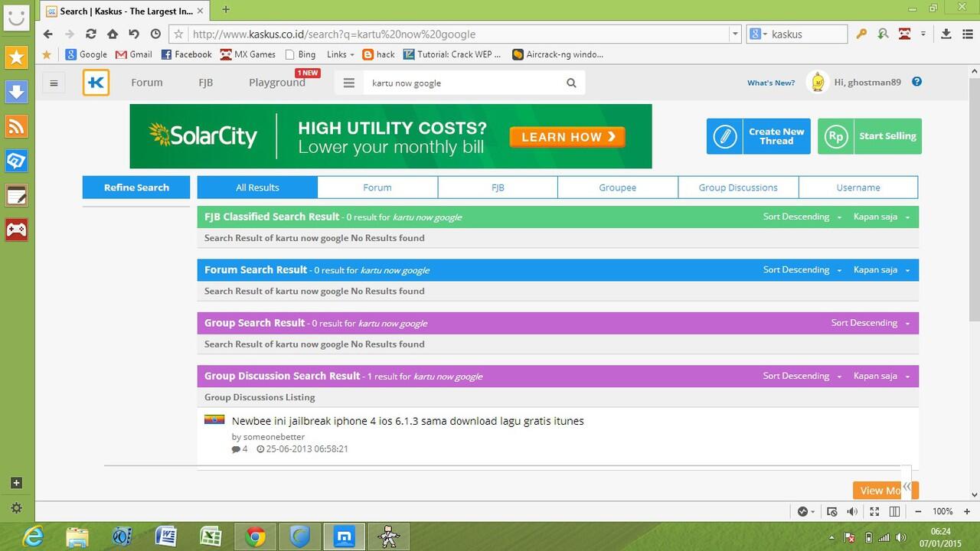
Task: Switch to the Forum results tab
Action: (377, 187)
